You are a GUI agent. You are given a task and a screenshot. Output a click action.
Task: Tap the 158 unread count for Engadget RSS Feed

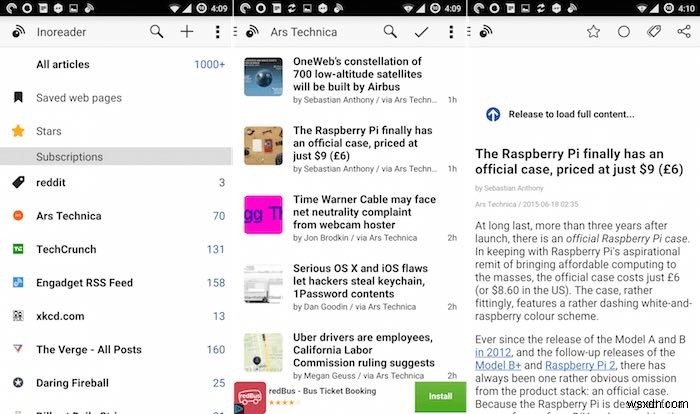[216, 283]
